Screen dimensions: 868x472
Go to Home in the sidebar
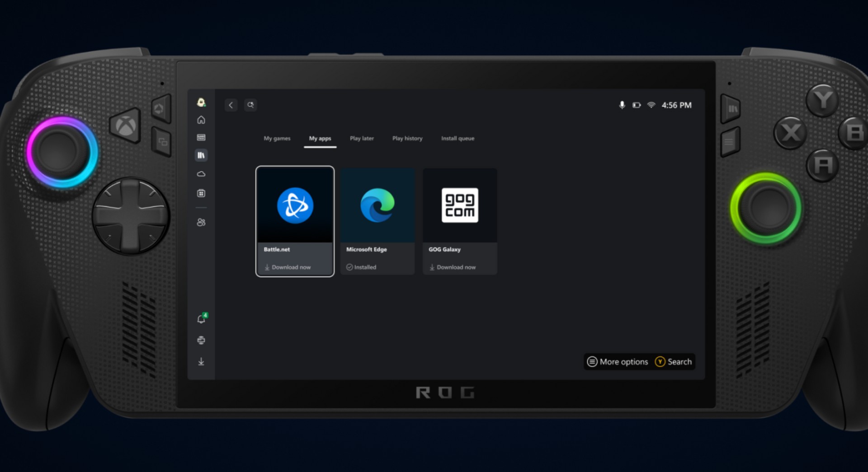[201, 120]
